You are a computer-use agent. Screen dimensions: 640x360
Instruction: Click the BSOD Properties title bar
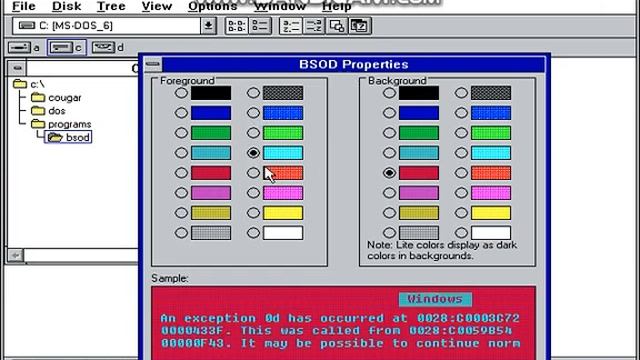click(x=353, y=64)
